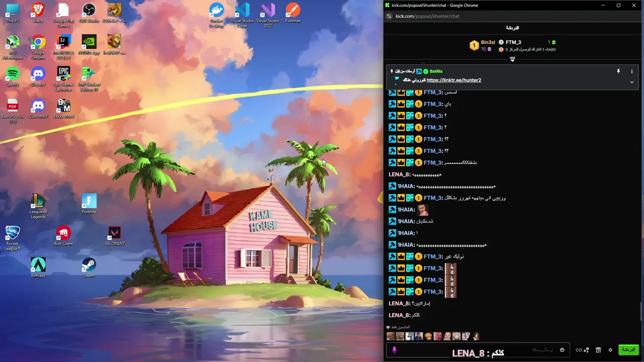Expand the gift leaderboard arrow

512,59
